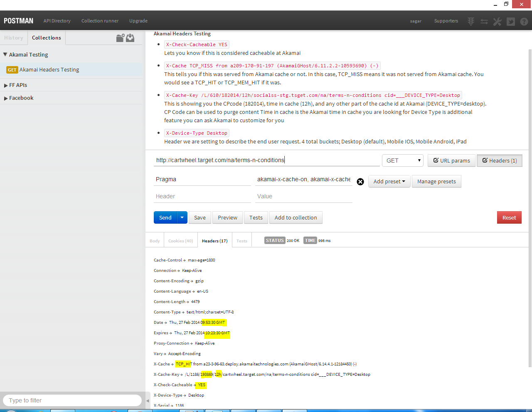Click the Type to filter box
The image size is (532, 412).
pos(72,400)
